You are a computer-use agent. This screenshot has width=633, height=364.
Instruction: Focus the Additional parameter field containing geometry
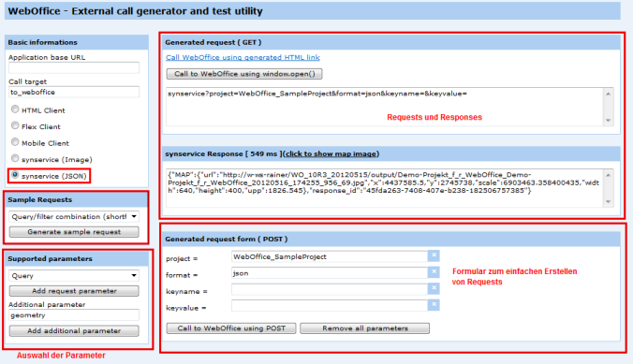74,315
